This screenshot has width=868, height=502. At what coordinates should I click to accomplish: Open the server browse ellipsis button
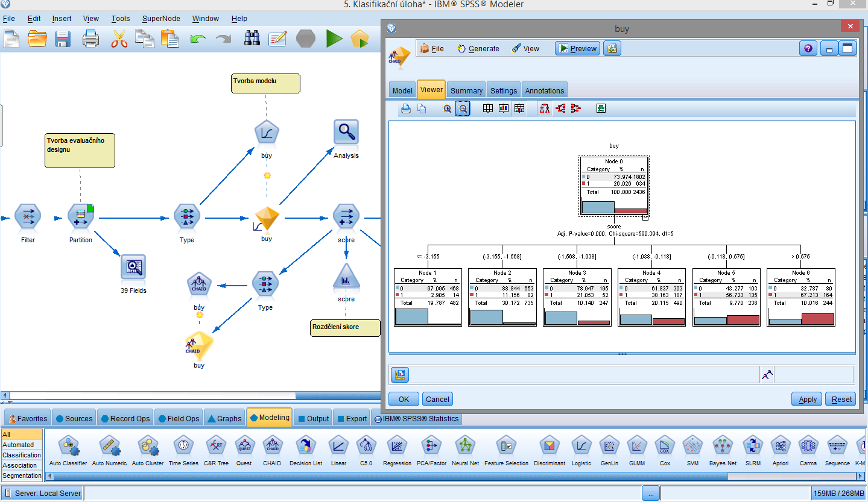(651, 493)
